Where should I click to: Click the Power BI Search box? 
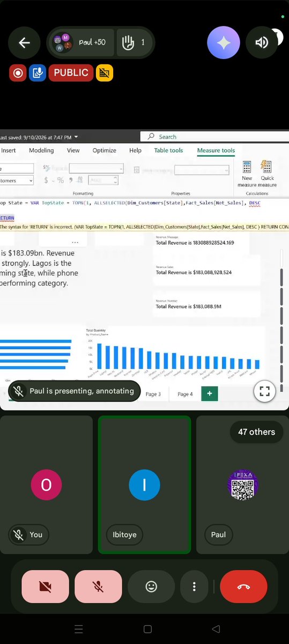[x=214, y=137]
